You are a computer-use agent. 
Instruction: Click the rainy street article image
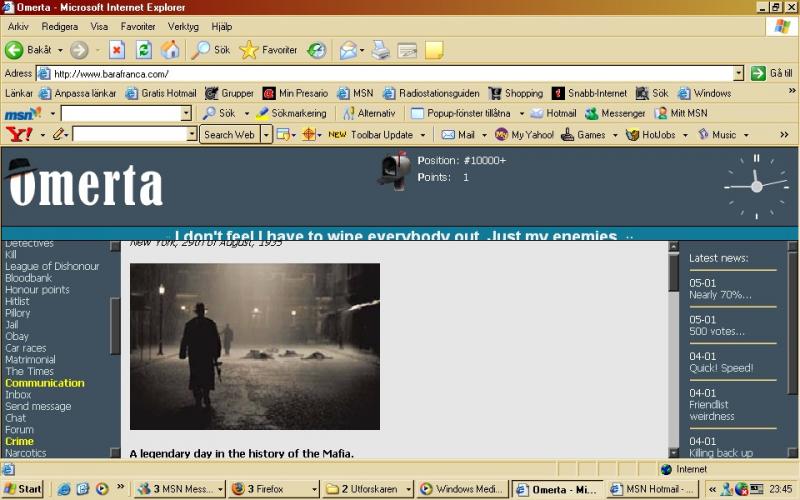pos(255,346)
